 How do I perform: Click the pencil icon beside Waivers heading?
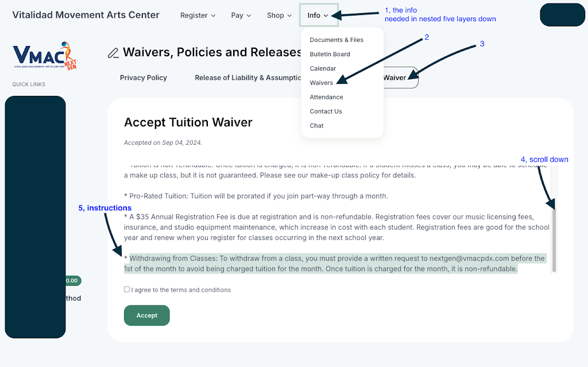[113, 53]
